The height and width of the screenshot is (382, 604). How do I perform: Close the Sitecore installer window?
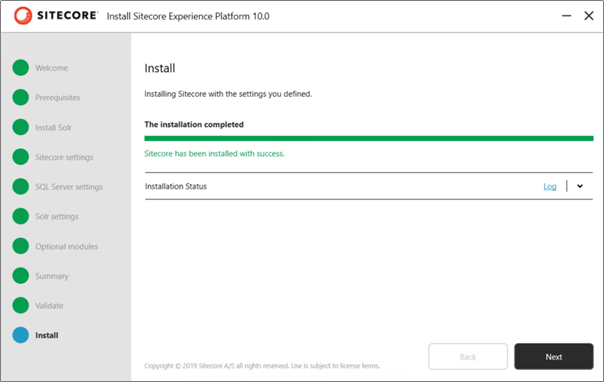pyautogui.click(x=589, y=16)
